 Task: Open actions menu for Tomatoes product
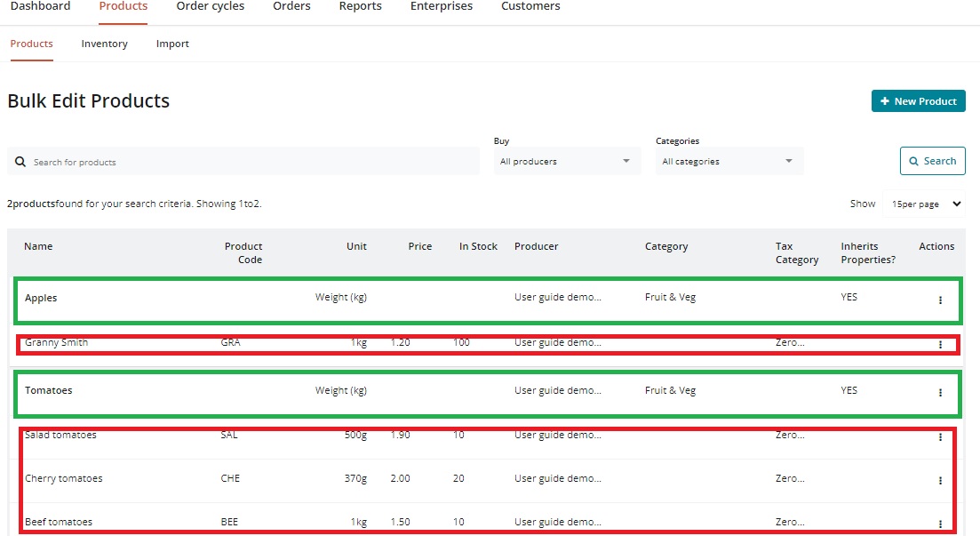(940, 393)
